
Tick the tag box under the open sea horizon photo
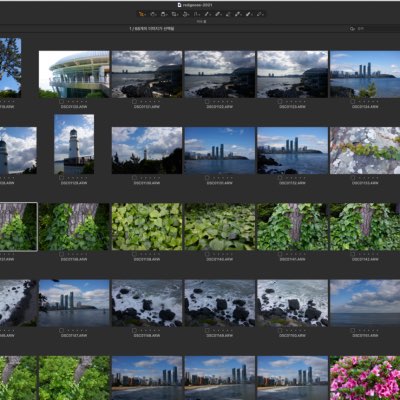click(x=353, y=330)
